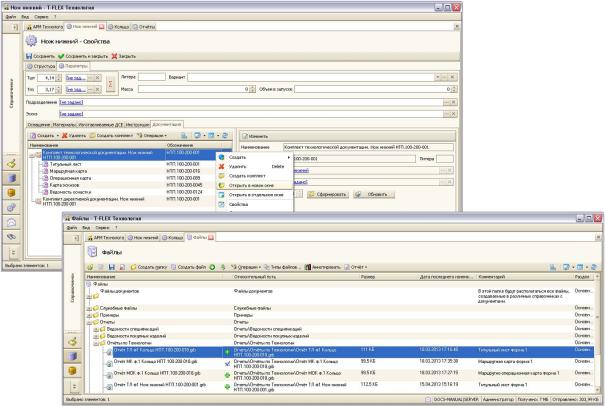Click the [не задан] link next to Подразделение
This screenshot has height=406, width=605.
click(71, 102)
